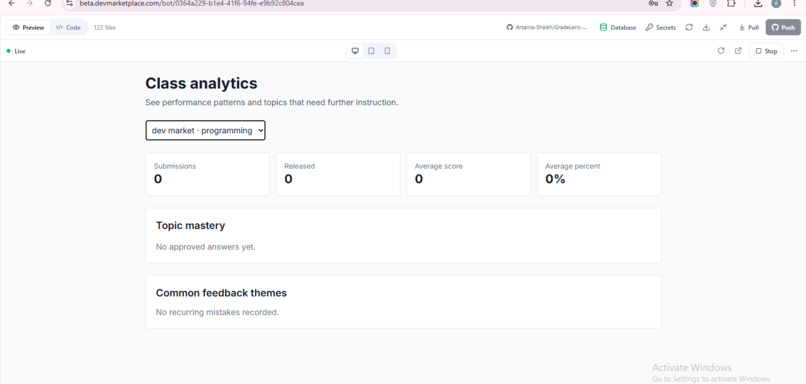The image size is (806, 384).
Task: Click the Class analytics heading
Action: tap(202, 83)
